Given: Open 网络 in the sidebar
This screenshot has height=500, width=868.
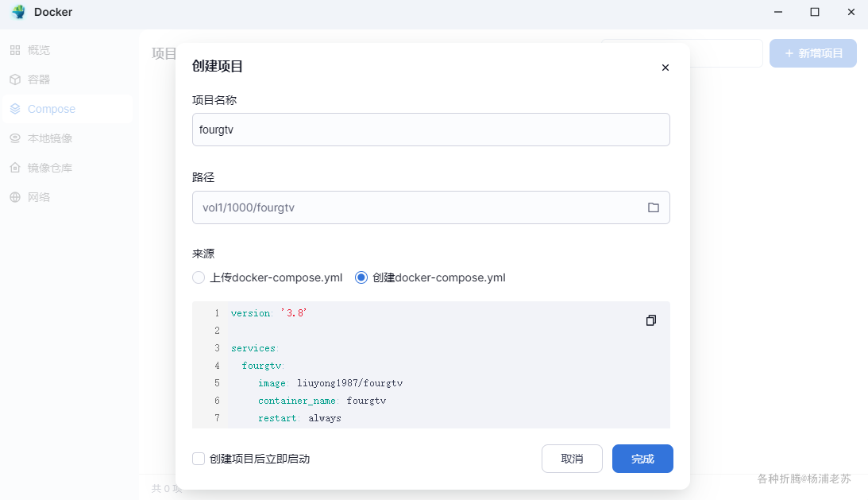Looking at the screenshot, I should 67,197.
